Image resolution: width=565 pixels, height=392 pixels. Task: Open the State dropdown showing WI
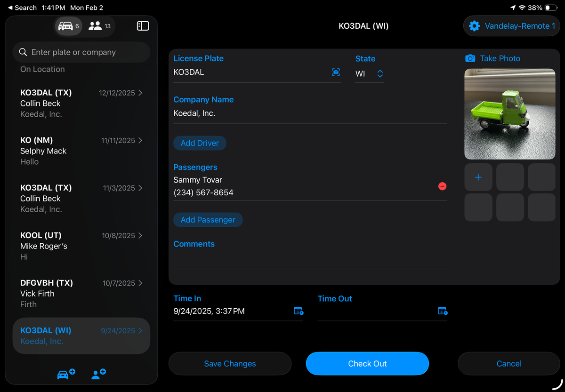tap(370, 74)
